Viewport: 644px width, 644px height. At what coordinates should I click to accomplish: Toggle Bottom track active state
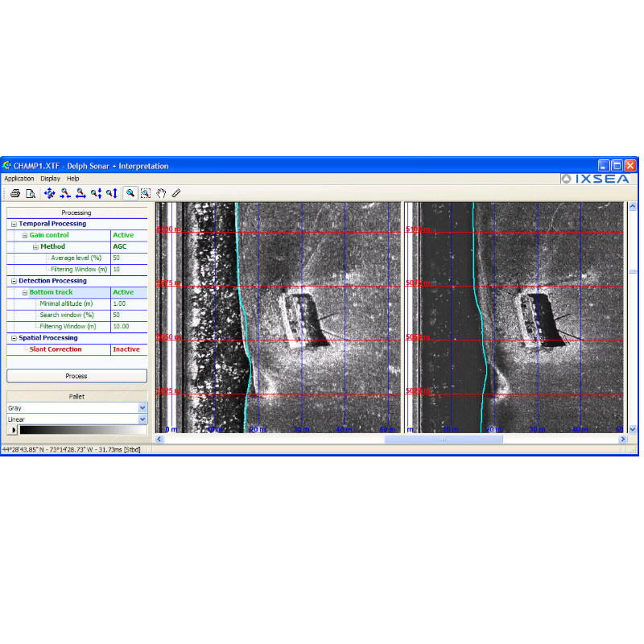pyautogui.click(x=125, y=291)
